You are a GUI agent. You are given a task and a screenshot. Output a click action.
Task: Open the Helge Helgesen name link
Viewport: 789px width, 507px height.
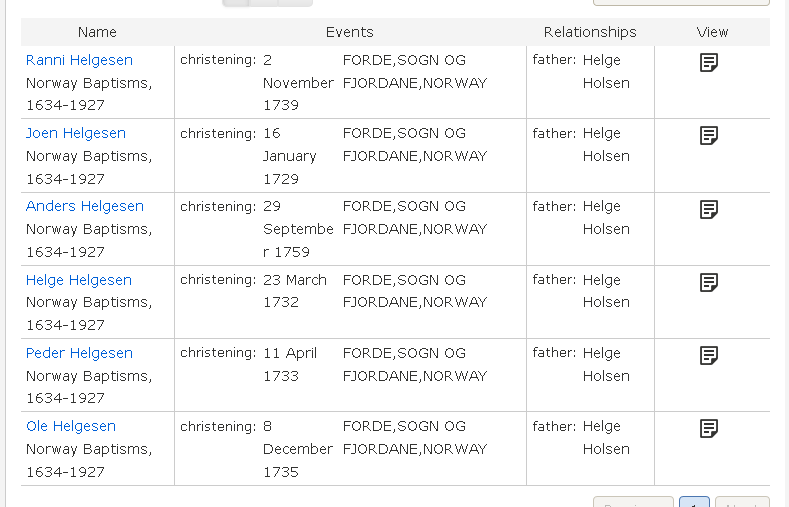tap(79, 280)
